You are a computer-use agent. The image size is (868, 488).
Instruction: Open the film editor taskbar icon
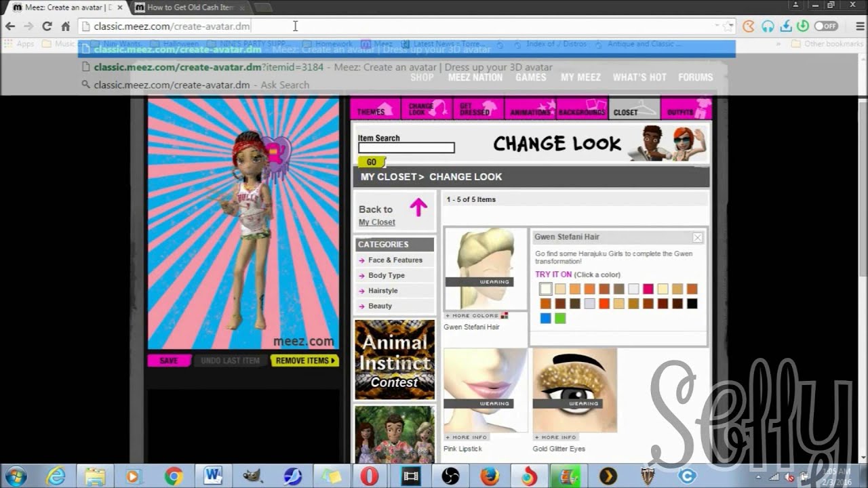point(410,476)
